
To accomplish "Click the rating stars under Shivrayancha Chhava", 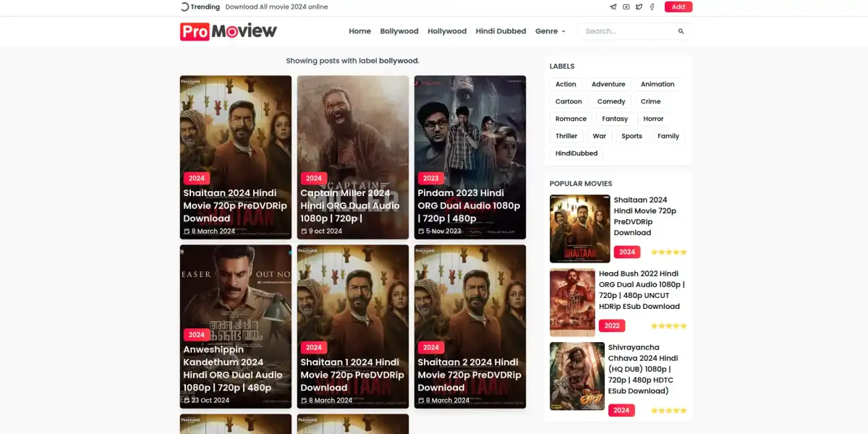I will (668, 410).
